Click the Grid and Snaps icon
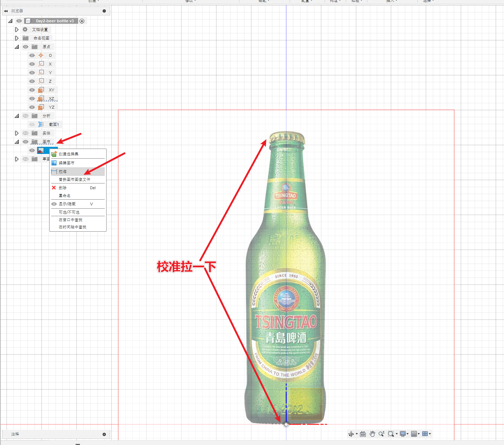This screenshot has width=504, height=445. [x=414, y=434]
